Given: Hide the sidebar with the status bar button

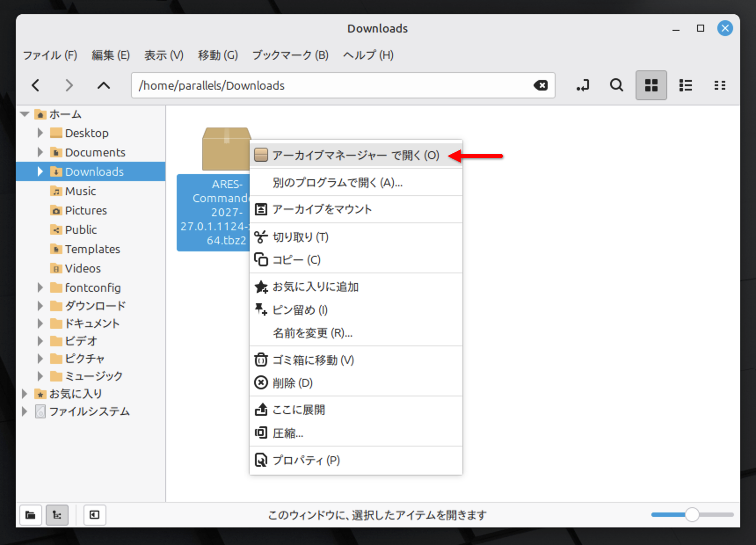Looking at the screenshot, I should (x=94, y=515).
